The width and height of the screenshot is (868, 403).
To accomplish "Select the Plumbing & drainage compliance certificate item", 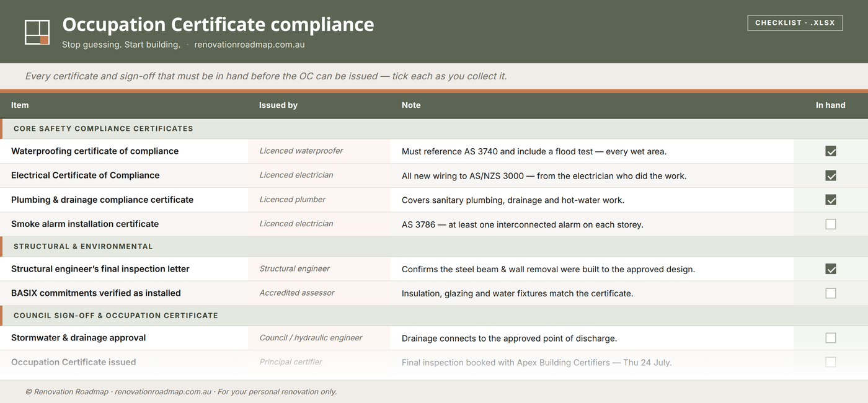I will click(102, 200).
